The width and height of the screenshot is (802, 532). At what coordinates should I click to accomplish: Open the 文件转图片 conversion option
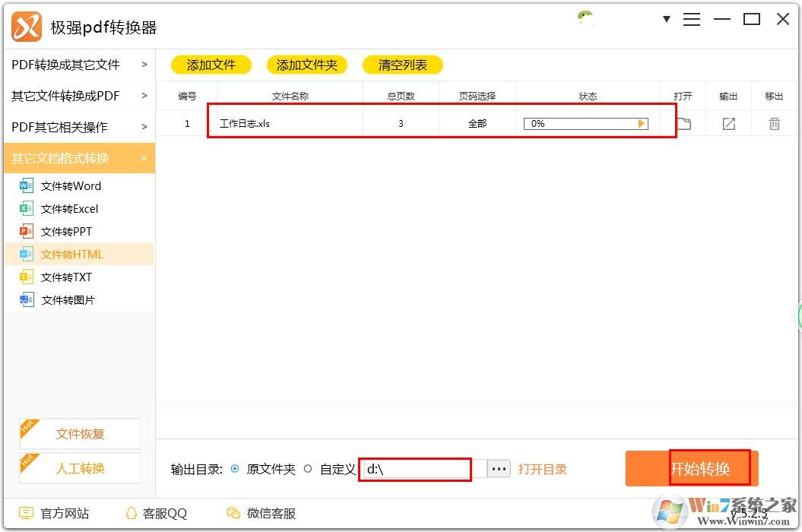click(27, 299)
